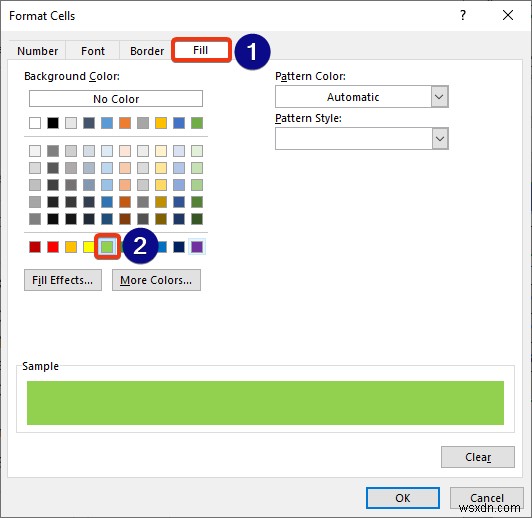Select Green Accent 6 theme swatch
Viewport: 532px width, 518px height.
(197, 123)
